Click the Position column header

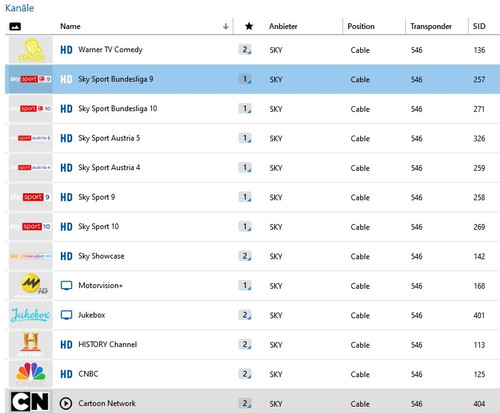coord(361,26)
